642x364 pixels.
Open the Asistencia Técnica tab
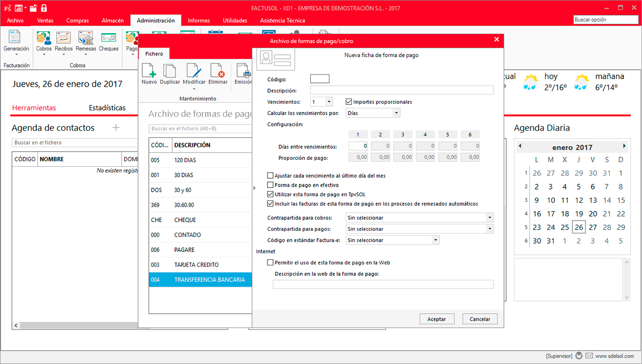(x=283, y=20)
